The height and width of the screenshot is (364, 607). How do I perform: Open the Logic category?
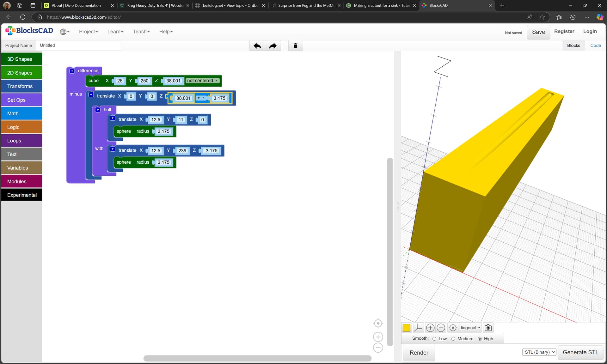coord(22,127)
